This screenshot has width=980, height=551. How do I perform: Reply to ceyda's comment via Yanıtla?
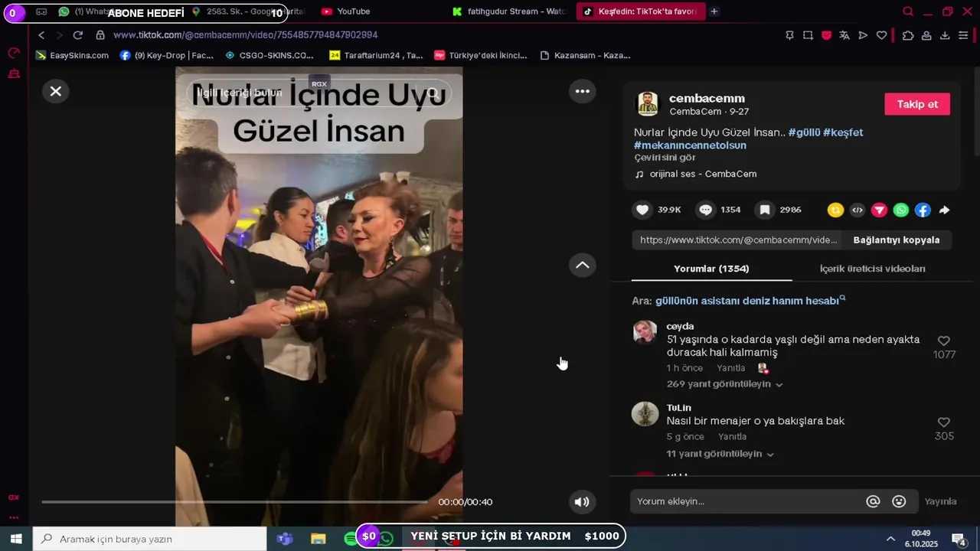731,368
